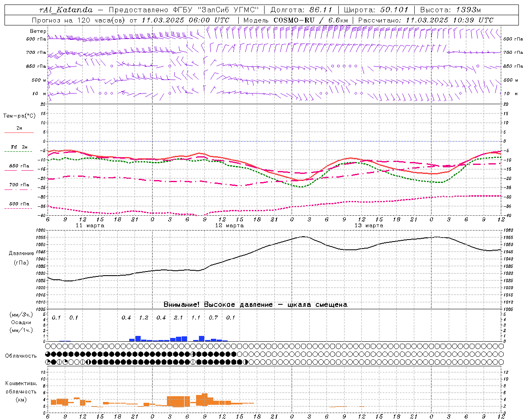
Task: Click the Долгота: 86.11 value
Action: point(301,10)
